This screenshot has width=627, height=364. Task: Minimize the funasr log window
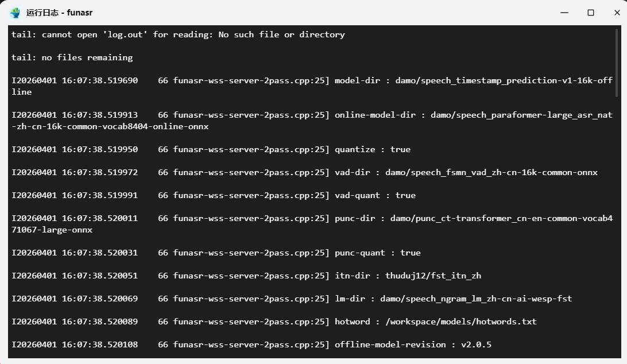click(x=564, y=13)
